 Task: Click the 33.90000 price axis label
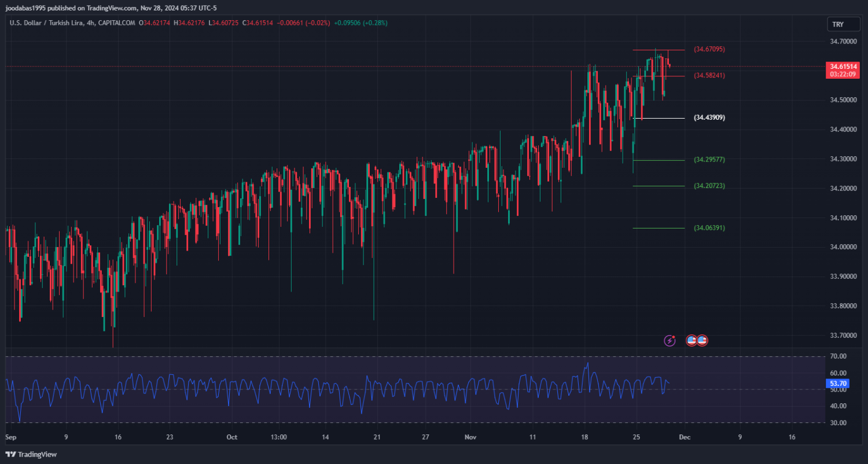(843, 277)
